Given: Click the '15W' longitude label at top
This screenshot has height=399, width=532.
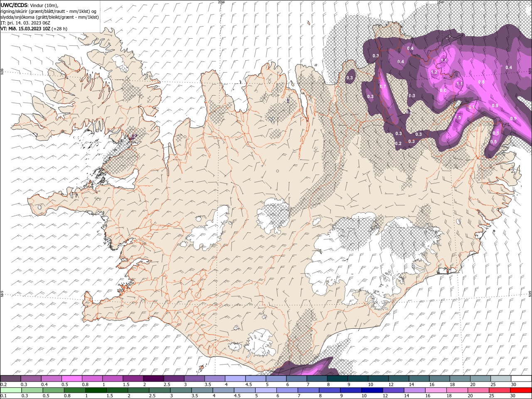Looking at the screenshot, I should 440,2.
